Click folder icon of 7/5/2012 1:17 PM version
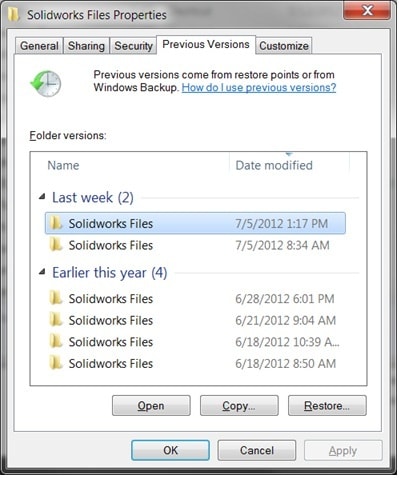The width and height of the screenshot is (399, 478). [55, 223]
